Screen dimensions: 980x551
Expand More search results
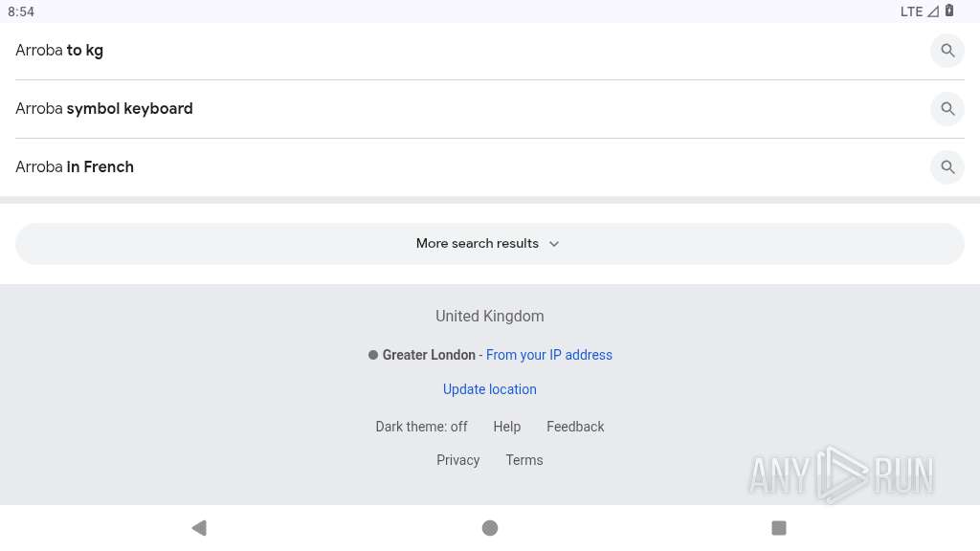489,244
